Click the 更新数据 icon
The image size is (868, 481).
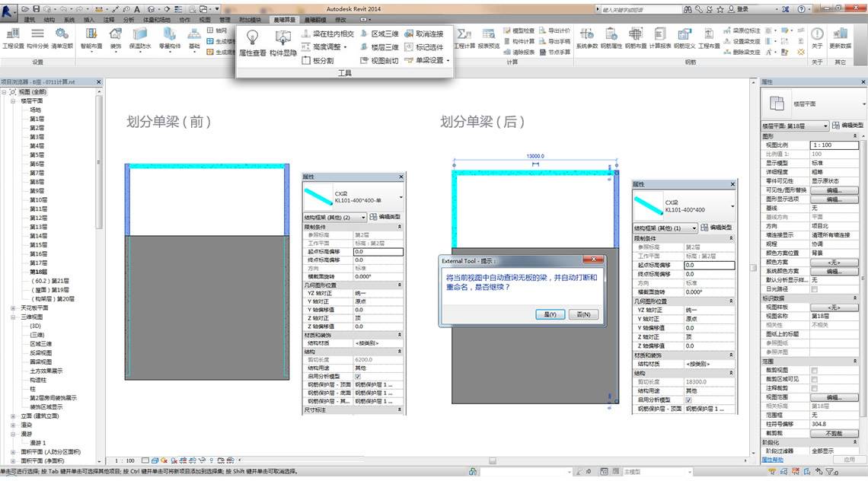[x=840, y=34]
